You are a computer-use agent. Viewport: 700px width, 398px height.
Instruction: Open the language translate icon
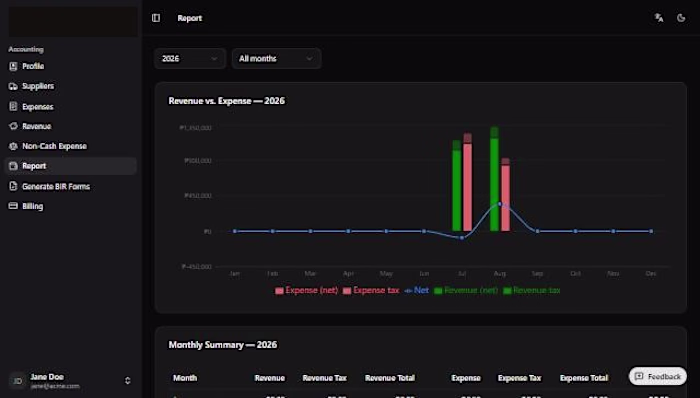[x=658, y=18]
